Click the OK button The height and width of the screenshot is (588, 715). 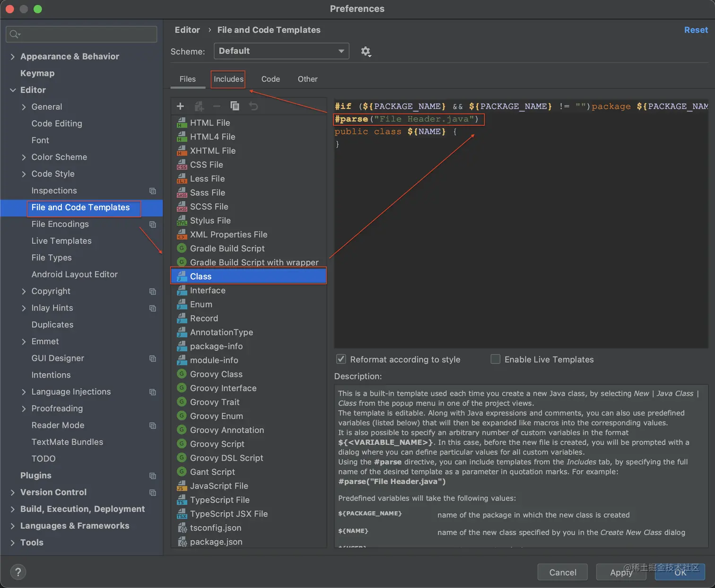pos(680,572)
